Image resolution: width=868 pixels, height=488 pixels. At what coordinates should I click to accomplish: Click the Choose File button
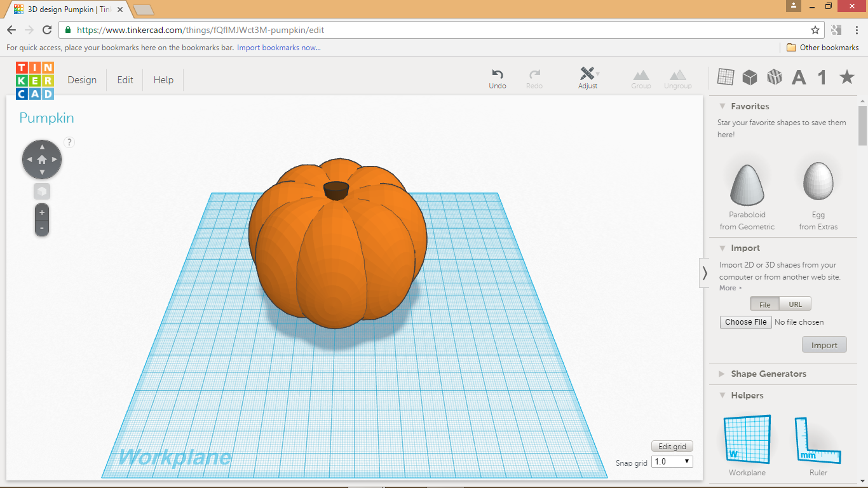coord(745,322)
